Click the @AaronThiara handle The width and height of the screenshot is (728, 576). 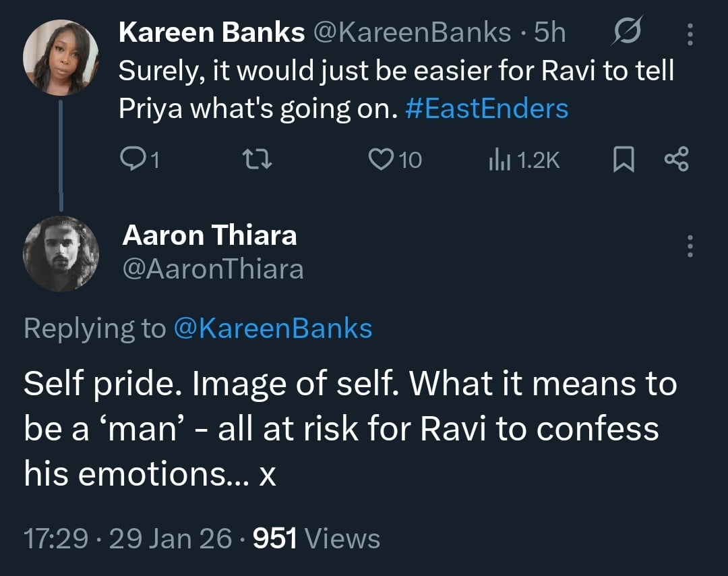pyautogui.click(x=213, y=269)
